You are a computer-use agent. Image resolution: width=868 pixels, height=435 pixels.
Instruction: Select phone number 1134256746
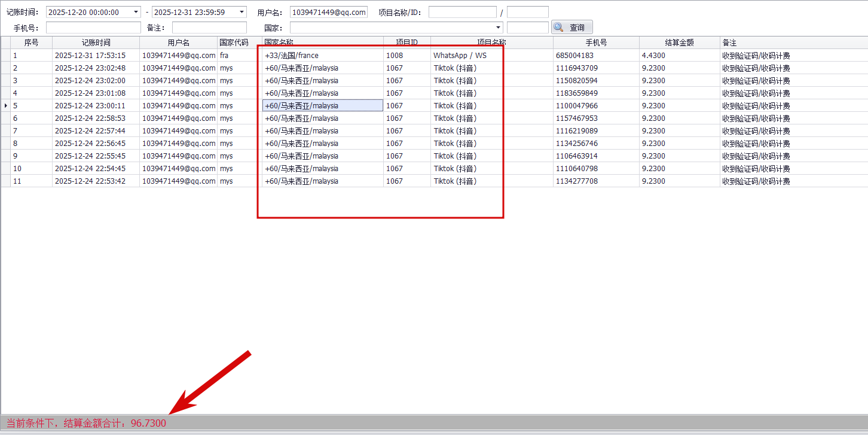(596, 143)
